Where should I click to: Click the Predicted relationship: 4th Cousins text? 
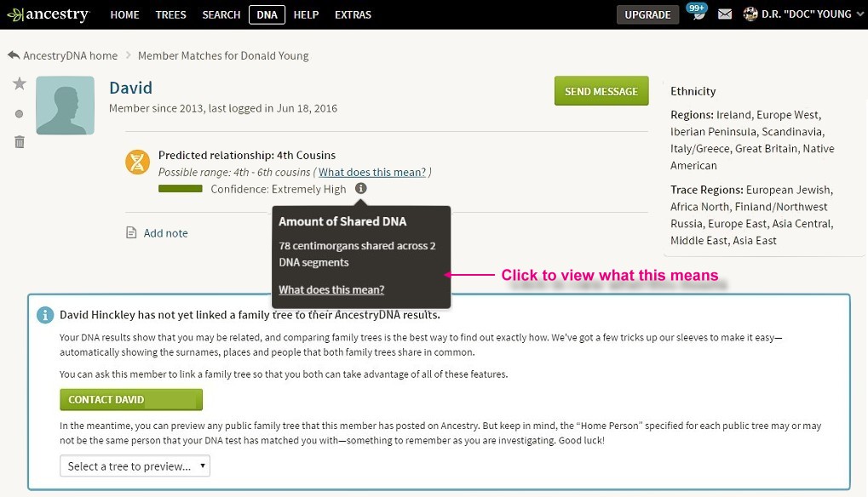pyautogui.click(x=247, y=155)
